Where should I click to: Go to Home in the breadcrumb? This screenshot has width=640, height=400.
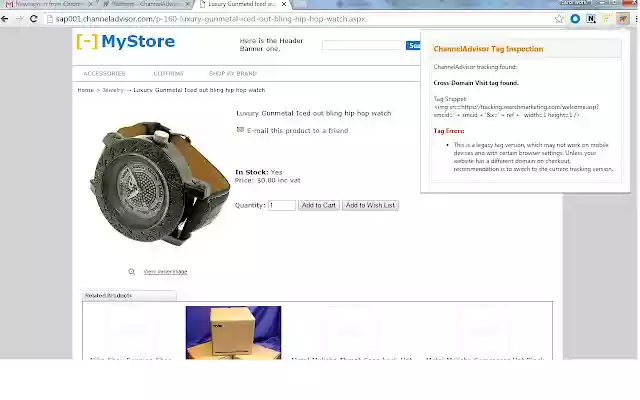tap(86, 90)
